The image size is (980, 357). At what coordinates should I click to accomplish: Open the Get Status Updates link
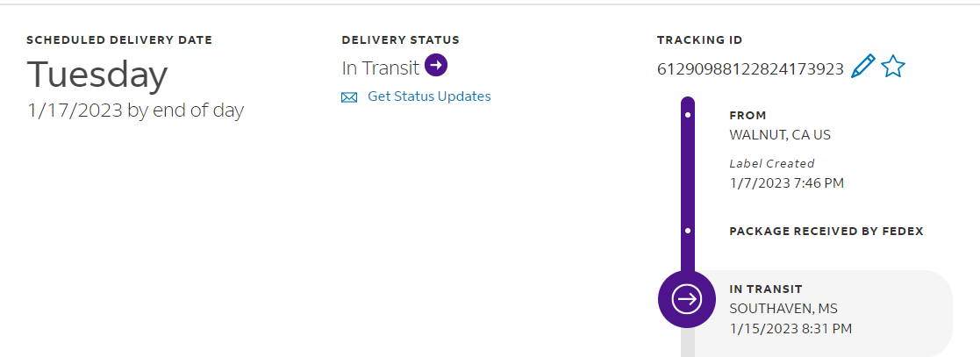coord(429,96)
